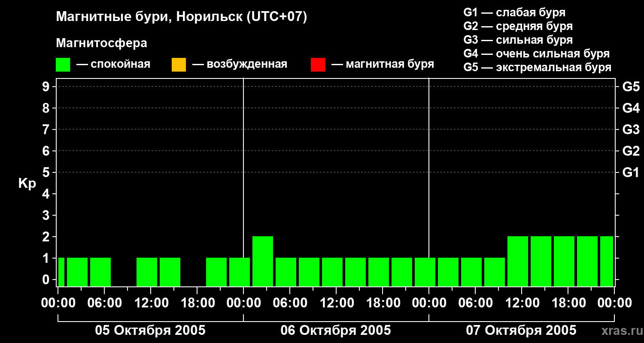Click the right-axis 'G5' level label

click(x=631, y=87)
